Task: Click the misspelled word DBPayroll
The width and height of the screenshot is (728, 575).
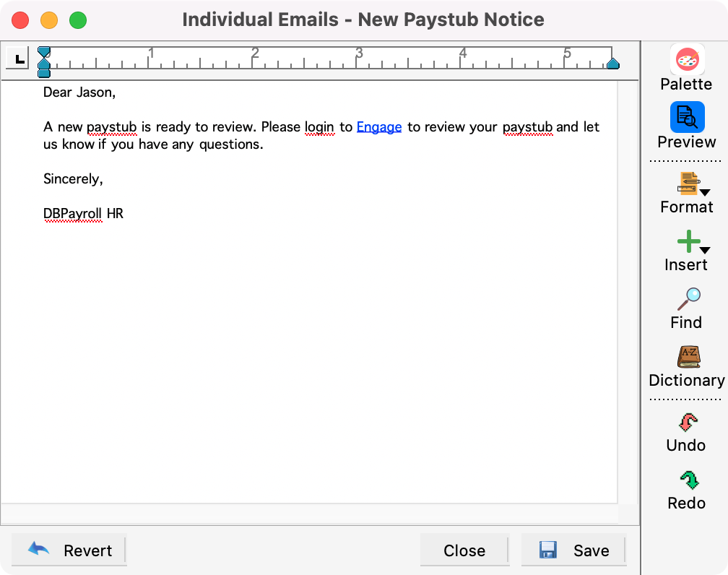Action: click(x=73, y=214)
